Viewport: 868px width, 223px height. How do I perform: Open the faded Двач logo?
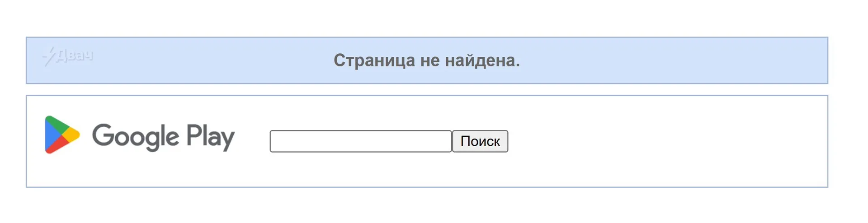(x=68, y=56)
